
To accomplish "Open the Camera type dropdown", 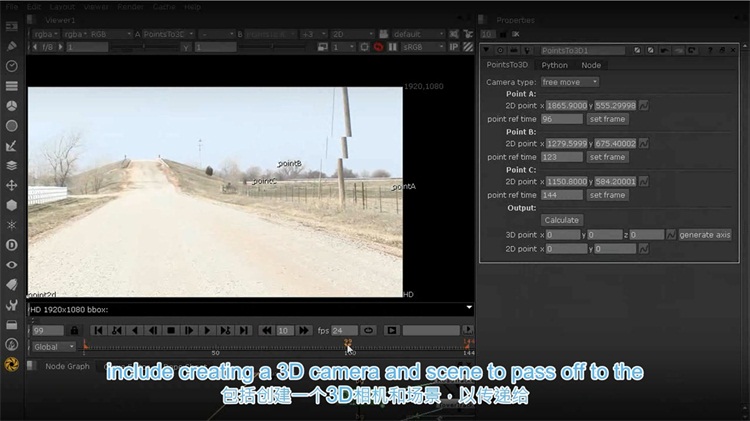I will pyautogui.click(x=569, y=82).
